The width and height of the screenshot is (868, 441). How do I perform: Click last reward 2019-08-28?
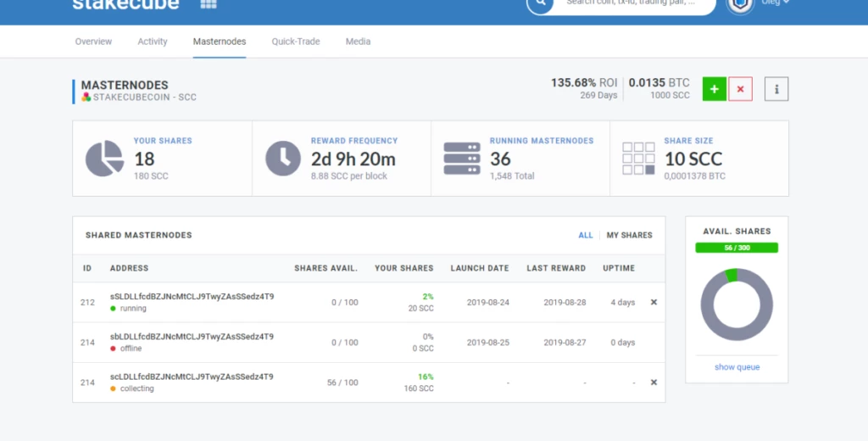click(x=565, y=303)
